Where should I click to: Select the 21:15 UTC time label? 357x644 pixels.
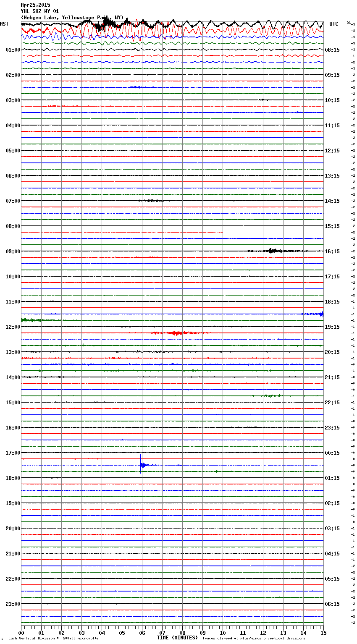(332, 377)
